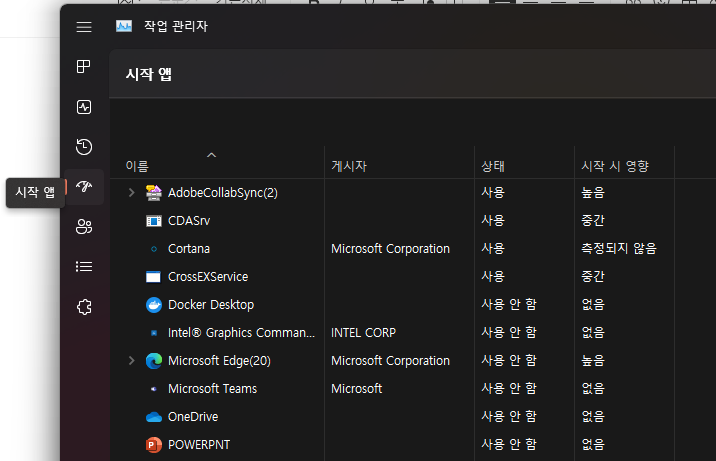Select the CDASrv entry
The width and height of the screenshot is (716, 461).
(189, 221)
